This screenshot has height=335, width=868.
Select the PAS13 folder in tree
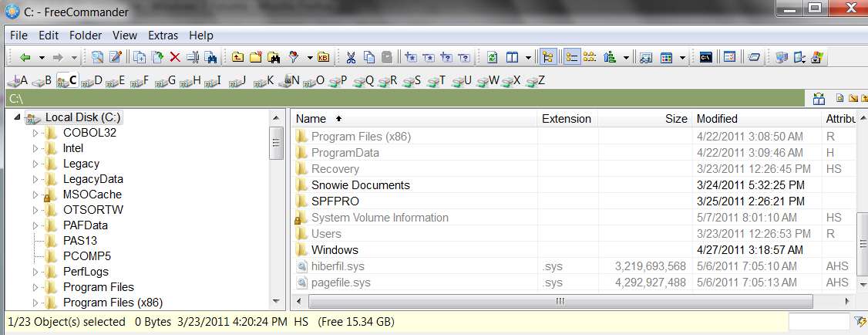tap(79, 241)
